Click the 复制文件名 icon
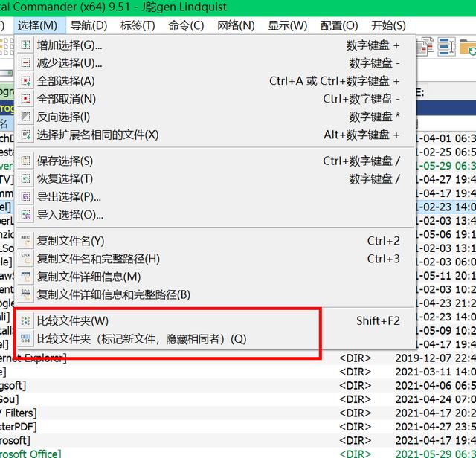The image size is (476, 458). [26, 241]
